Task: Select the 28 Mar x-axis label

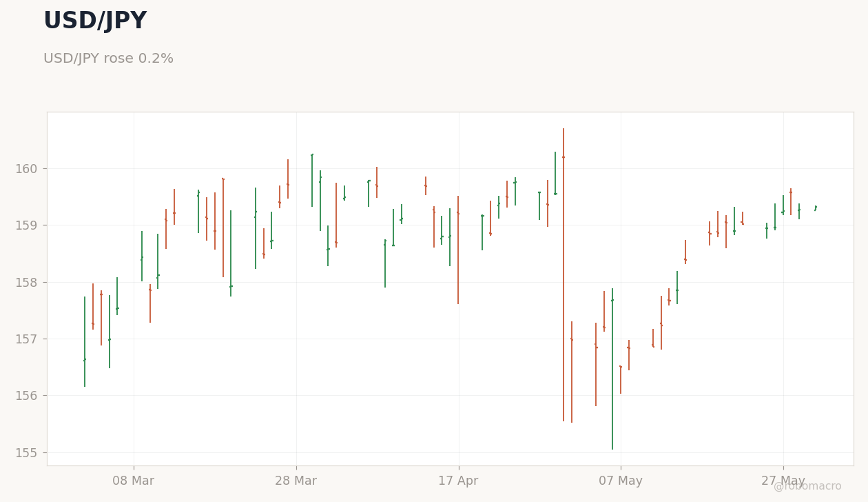Action: point(296,481)
